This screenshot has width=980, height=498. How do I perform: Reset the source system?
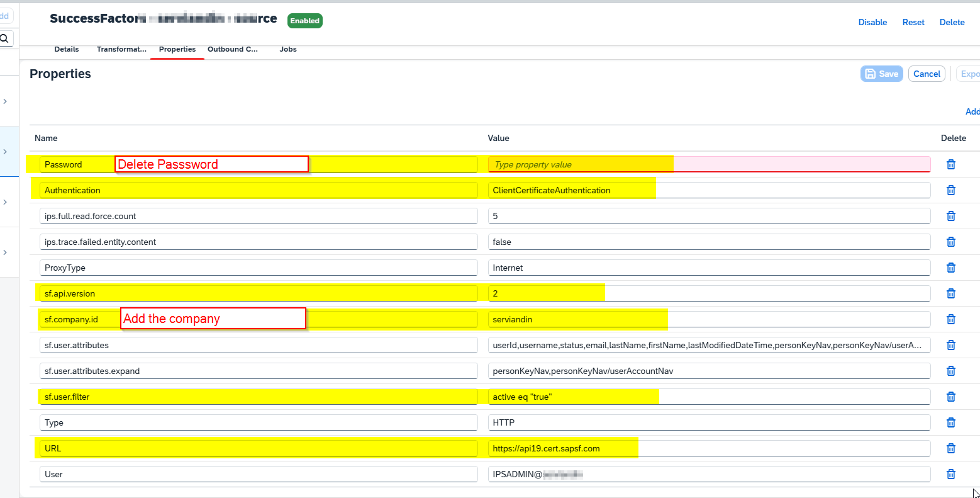pyautogui.click(x=913, y=22)
